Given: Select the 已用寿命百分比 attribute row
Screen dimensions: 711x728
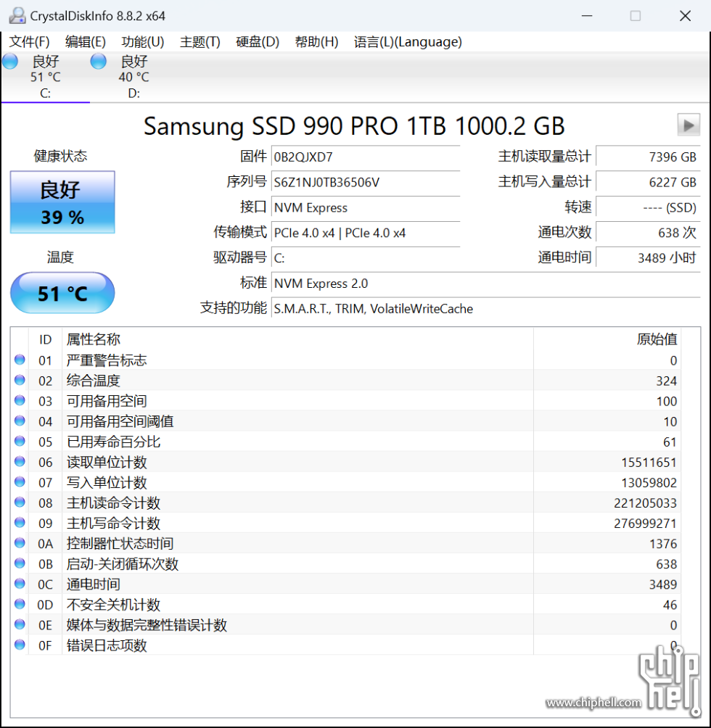Looking at the screenshot, I should 345,442.
